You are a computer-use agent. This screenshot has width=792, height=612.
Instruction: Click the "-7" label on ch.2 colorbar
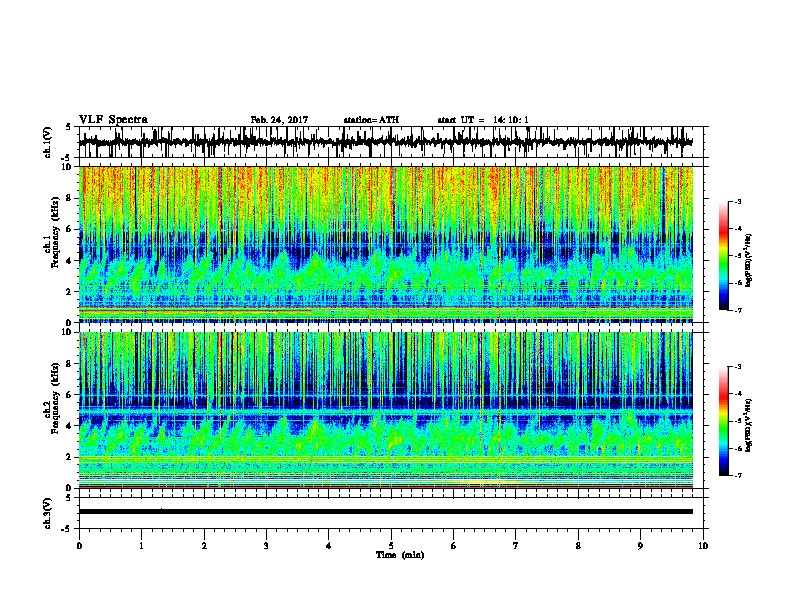(x=738, y=476)
